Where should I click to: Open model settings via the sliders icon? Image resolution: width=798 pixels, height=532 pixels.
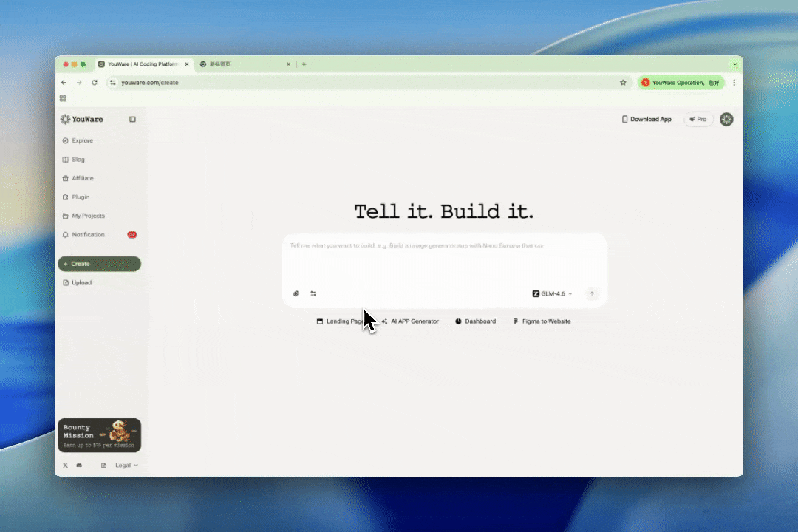click(x=313, y=293)
